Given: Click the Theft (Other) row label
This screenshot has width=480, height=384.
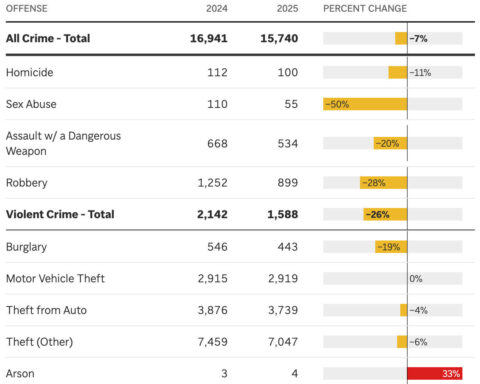Looking at the screenshot, I should [x=39, y=342].
